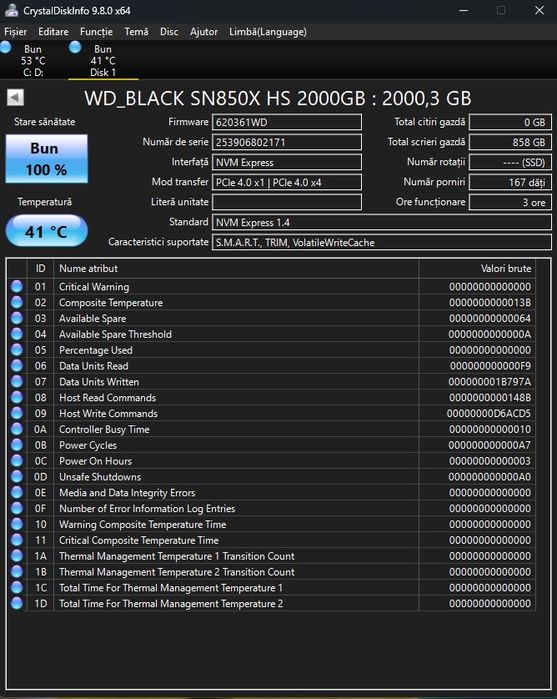Click the empty Literă unitate field

[x=287, y=202]
